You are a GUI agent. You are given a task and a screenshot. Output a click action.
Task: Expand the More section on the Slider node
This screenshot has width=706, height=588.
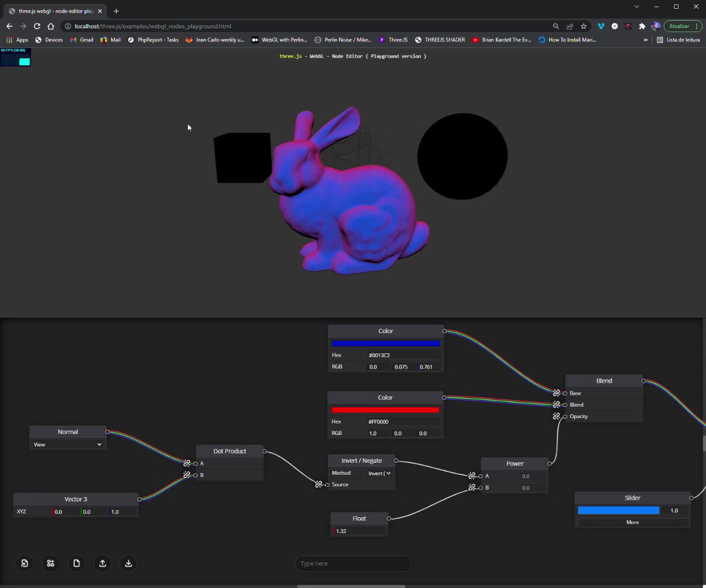coord(632,522)
